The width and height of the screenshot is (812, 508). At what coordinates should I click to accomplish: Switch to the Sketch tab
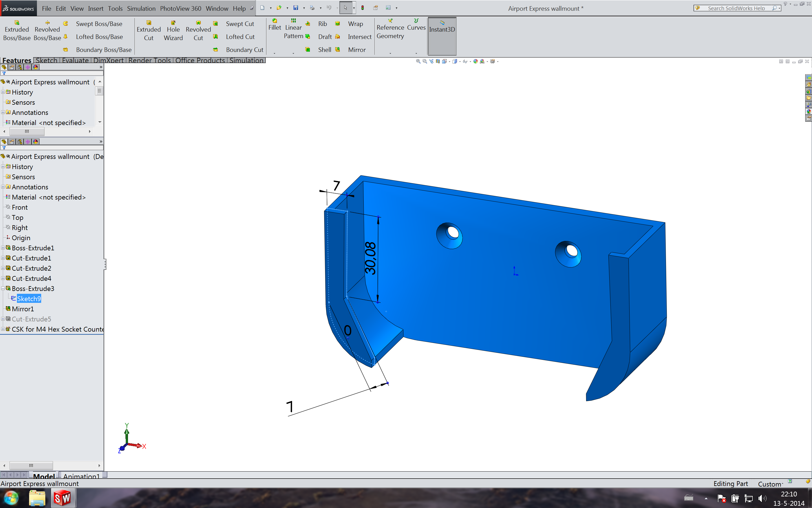46,60
